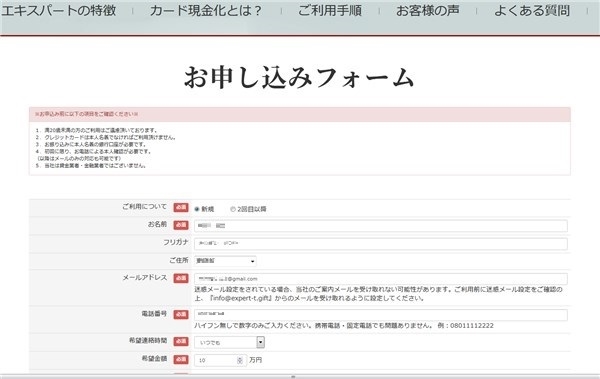Open the よくある質問 menu item
This screenshot has width=600, height=379.
tap(532, 10)
